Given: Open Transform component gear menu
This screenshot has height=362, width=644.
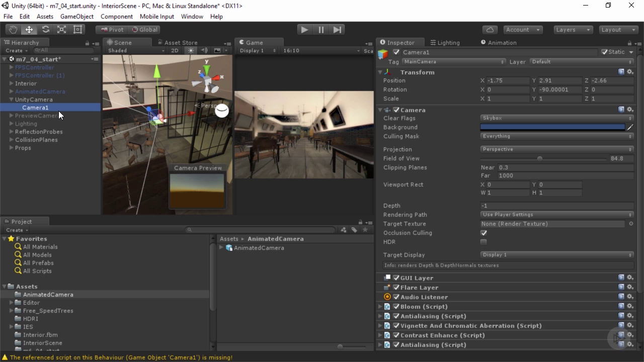Looking at the screenshot, I should coord(630,72).
